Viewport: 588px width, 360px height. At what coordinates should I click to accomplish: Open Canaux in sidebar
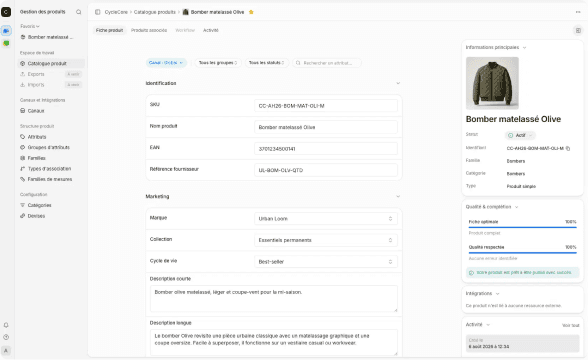pyautogui.click(x=51, y=111)
